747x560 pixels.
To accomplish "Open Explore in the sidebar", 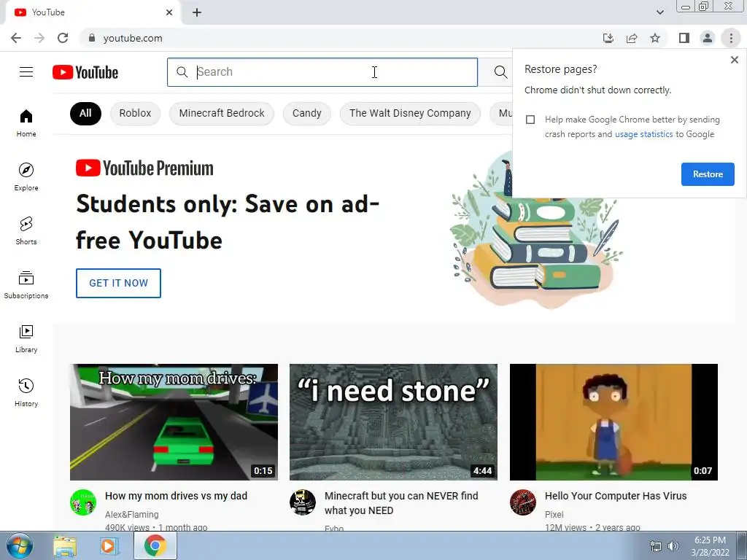I will (26, 177).
